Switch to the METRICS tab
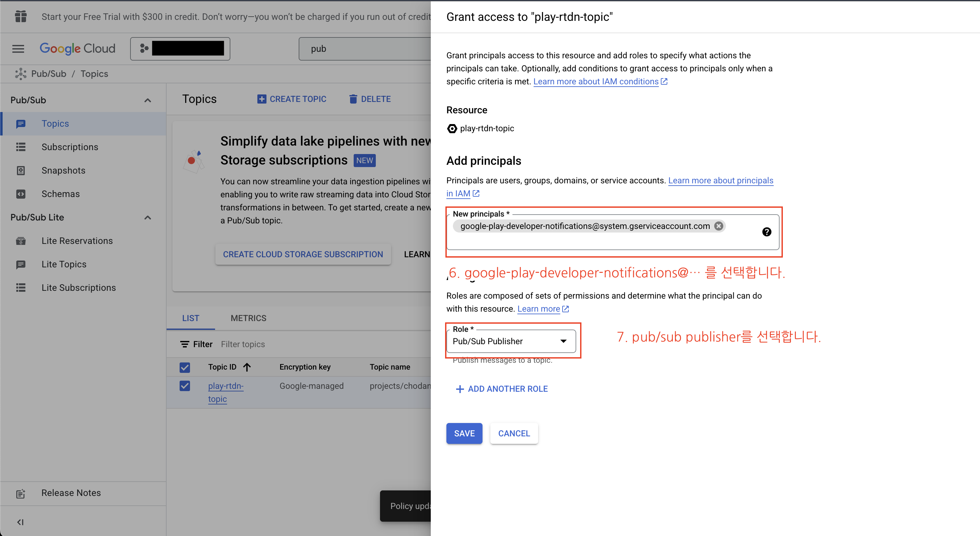 (x=249, y=318)
